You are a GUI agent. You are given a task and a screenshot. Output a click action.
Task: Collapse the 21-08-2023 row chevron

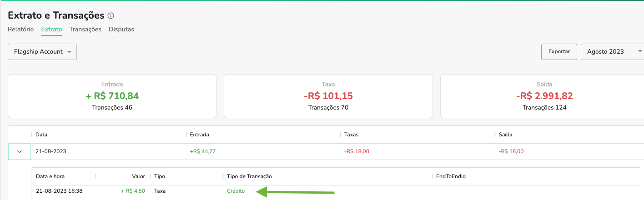[x=20, y=152]
